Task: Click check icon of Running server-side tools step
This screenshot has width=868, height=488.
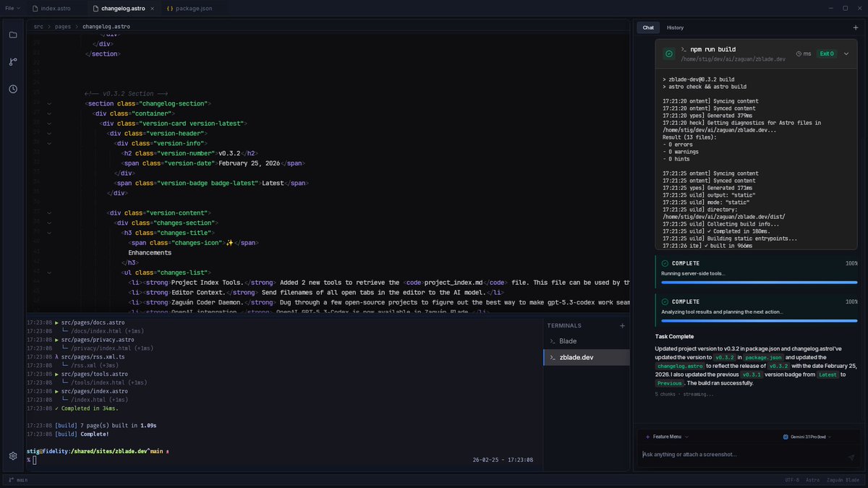Action: 665,263
